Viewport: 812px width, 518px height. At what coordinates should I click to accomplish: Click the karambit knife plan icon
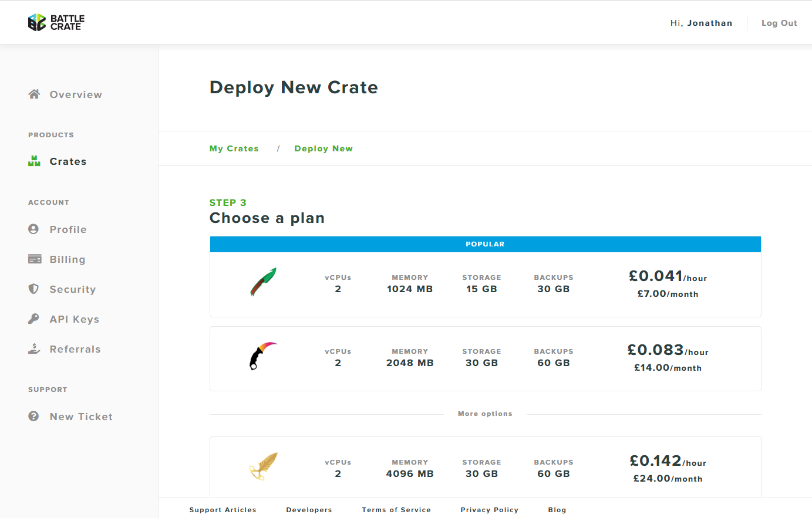point(262,356)
